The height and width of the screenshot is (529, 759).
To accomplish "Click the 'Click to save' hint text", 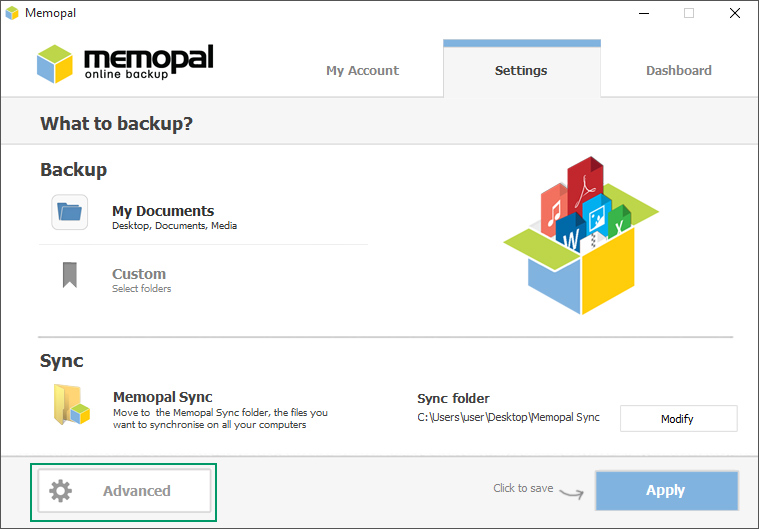I will [523, 488].
